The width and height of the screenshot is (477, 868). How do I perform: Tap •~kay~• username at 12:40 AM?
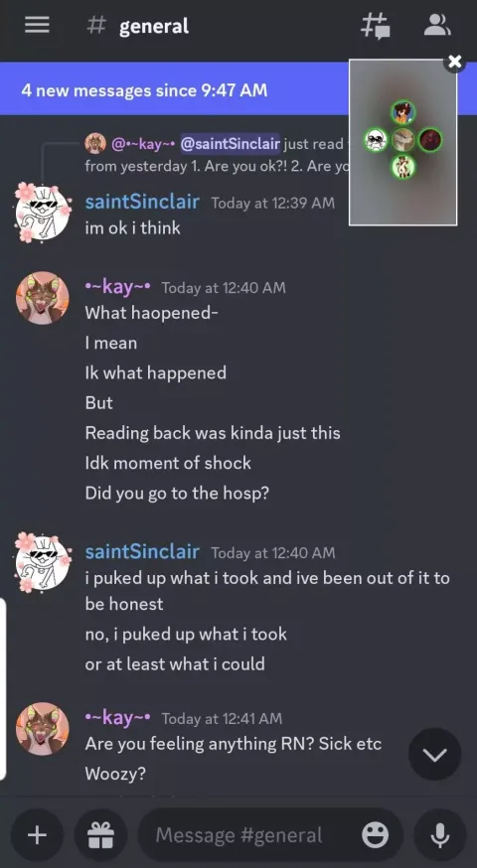[x=117, y=287]
